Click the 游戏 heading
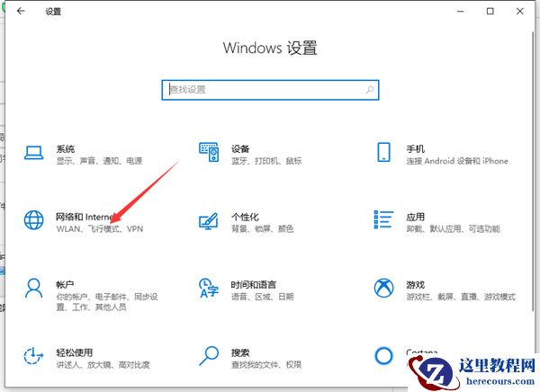Image resolution: width=540 pixels, height=392 pixels. pyautogui.click(x=415, y=285)
